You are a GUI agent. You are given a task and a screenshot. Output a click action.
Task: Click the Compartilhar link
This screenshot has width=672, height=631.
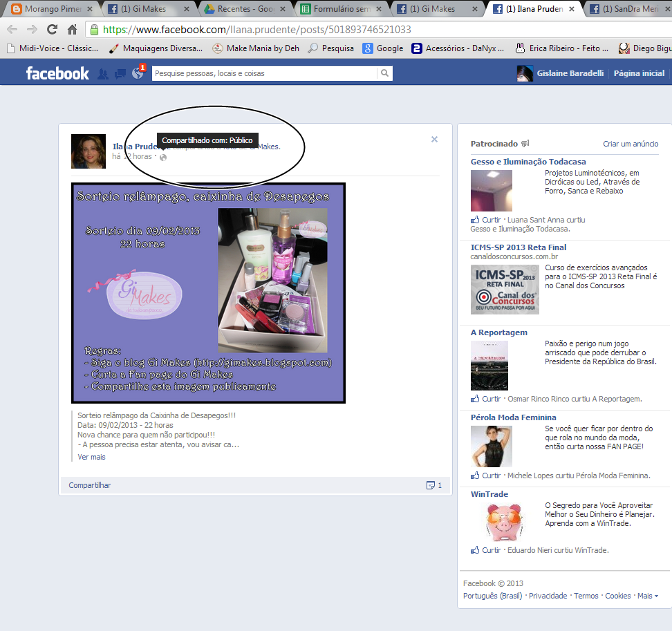click(90, 485)
